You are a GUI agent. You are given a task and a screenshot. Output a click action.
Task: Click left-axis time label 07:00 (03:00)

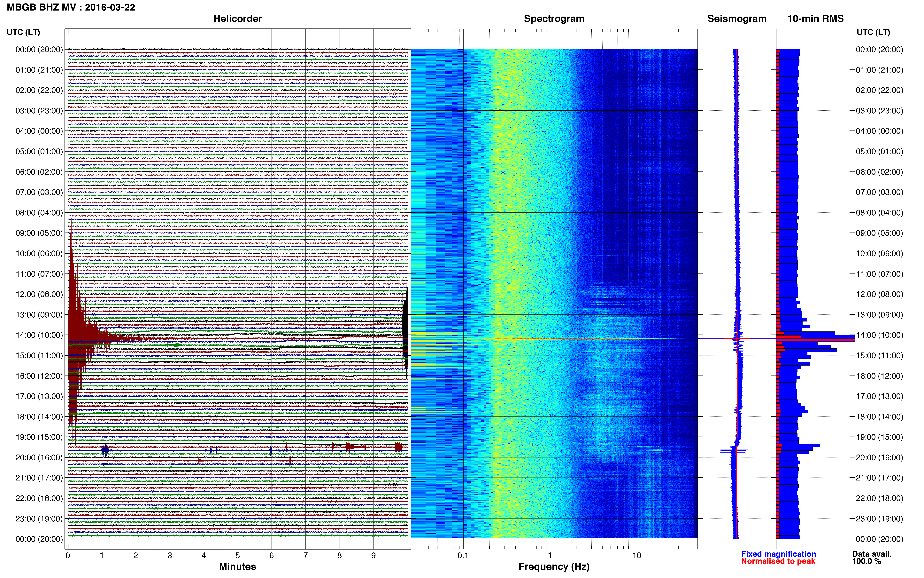[x=39, y=192]
